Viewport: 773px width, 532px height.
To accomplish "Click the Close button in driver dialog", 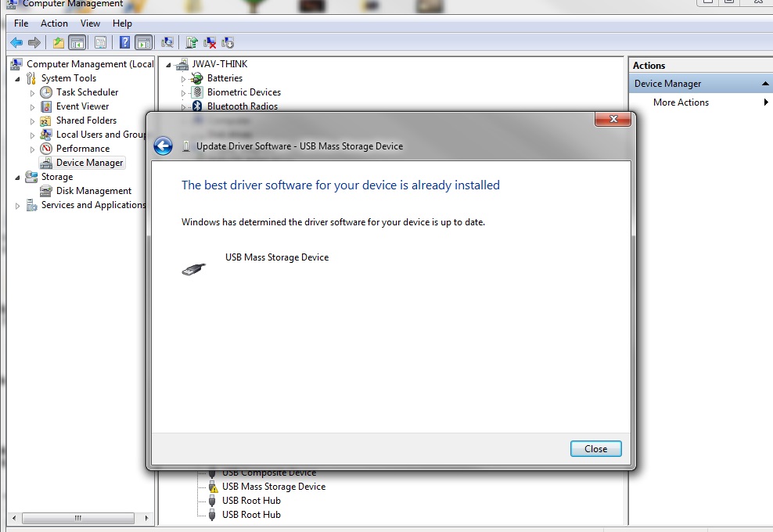I will click(595, 448).
